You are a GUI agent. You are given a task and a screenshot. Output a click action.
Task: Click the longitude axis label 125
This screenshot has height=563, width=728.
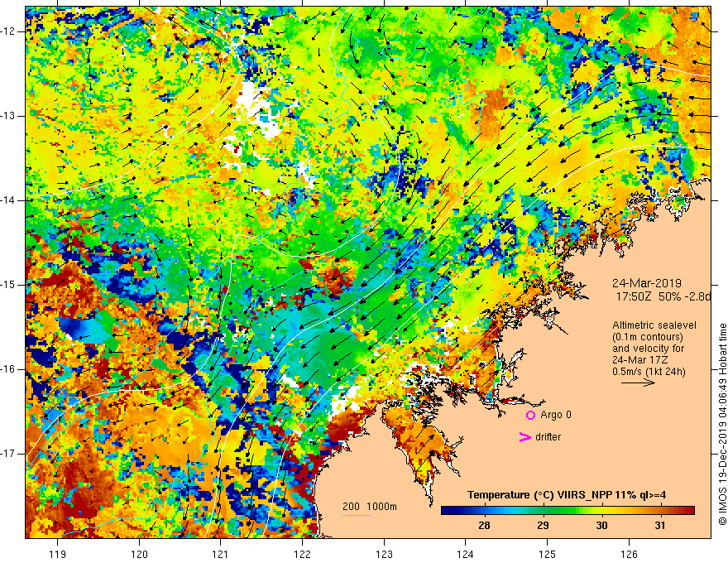[x=548, y=554]
